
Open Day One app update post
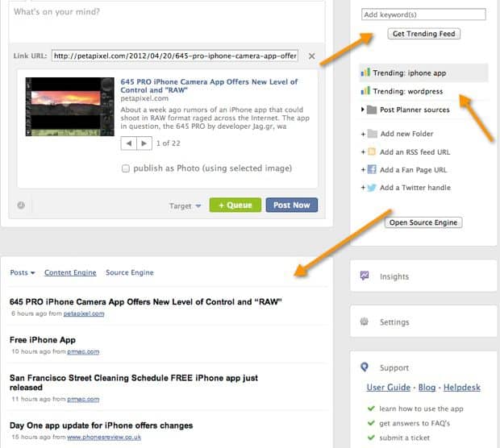(101, 425)
